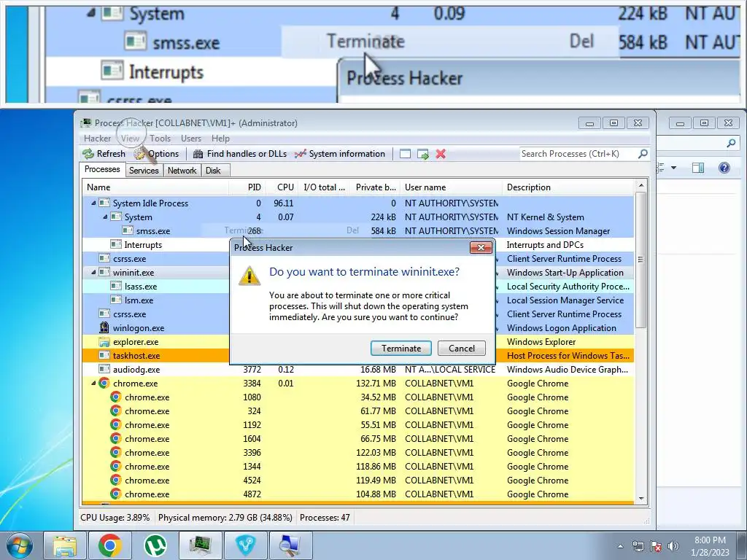Open the Help menu
This screenshot has height=560, width=747.
click(220, 138)
